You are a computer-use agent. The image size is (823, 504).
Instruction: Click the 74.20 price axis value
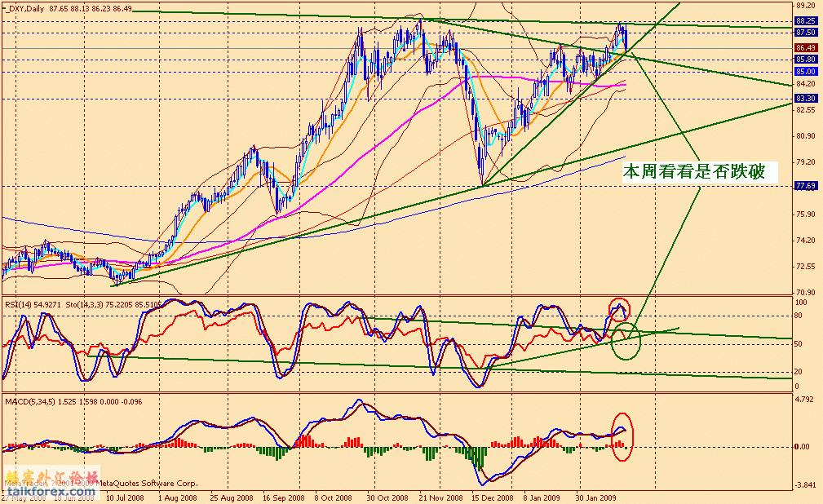[x=806, y=241]
